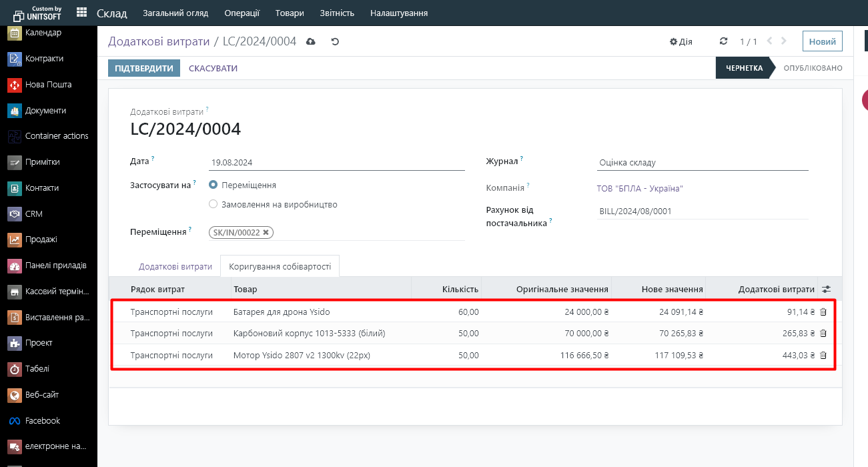
Task: Open the Дія actions dropdown
Action: (681, 41)
